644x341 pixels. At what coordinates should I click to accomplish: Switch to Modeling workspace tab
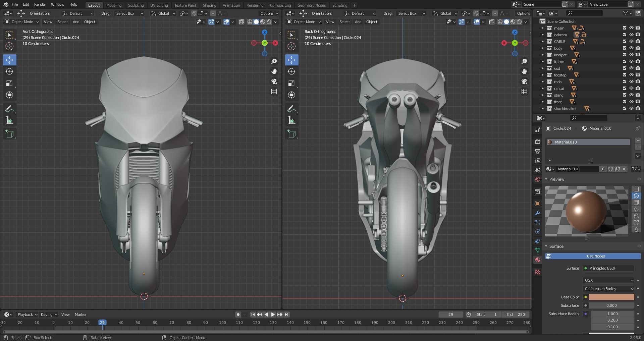click(114, 5)
